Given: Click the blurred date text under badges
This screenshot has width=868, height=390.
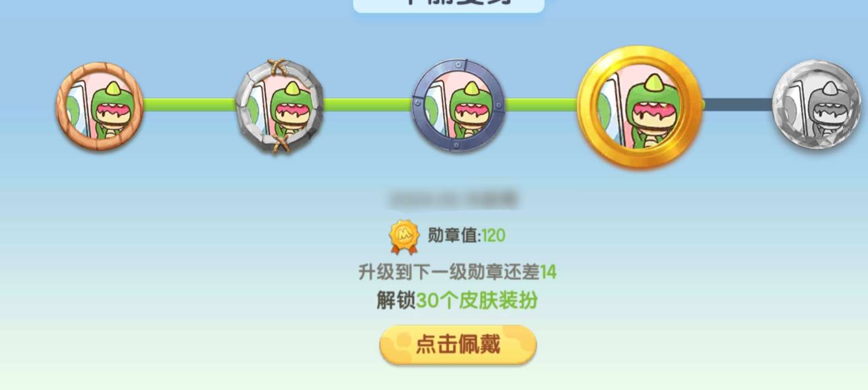Looking at the screenshot, I should (453, 199).
